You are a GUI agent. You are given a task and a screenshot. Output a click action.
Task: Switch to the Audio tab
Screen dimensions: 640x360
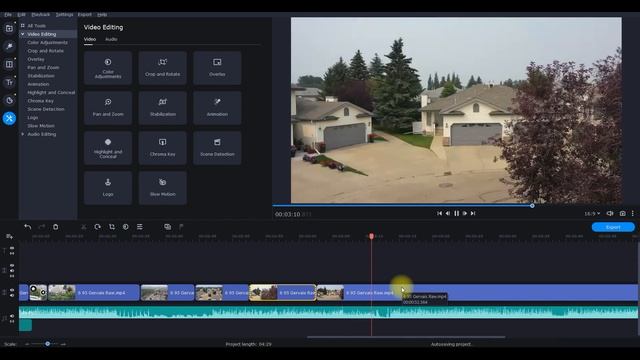coord(111,39)
